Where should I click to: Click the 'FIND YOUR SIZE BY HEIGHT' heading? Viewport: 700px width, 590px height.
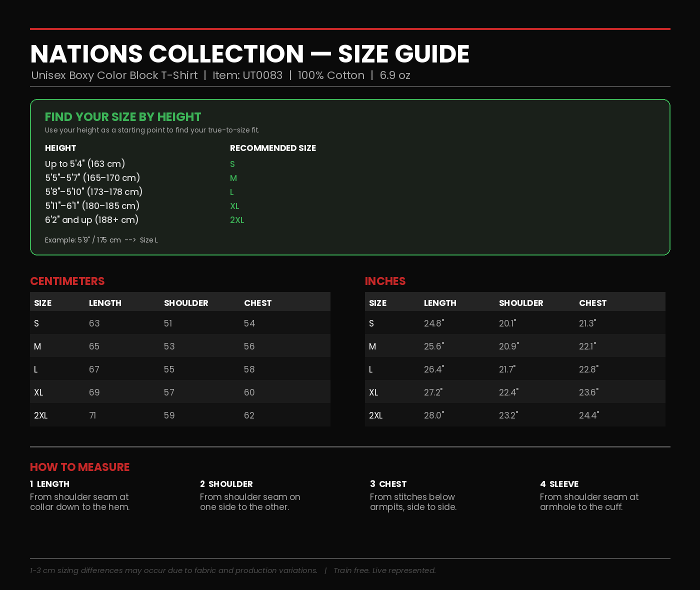tap(123, 117)
